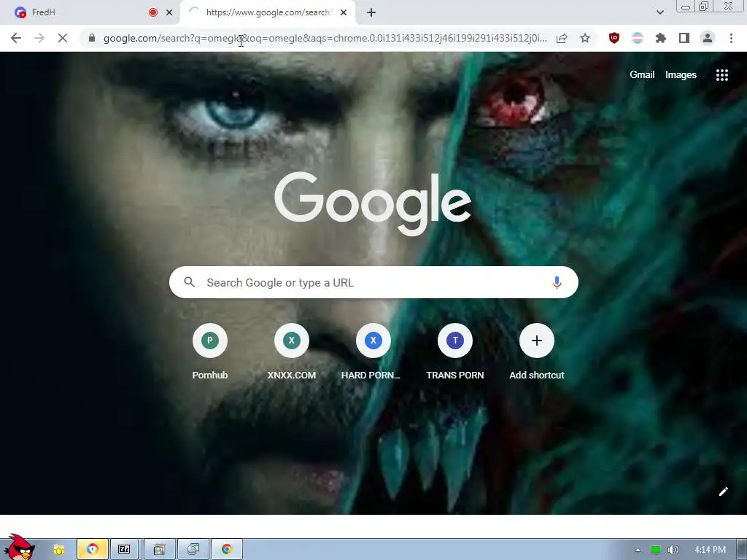Open the Google apps grid
Image resolution: width=747 pixels, height=560 pixels.
pyautogui.click(x=721, y=75)
